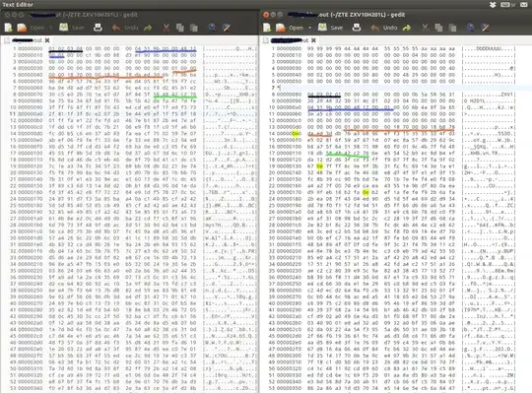Select the .out document tab in active window

pos(287,40)
